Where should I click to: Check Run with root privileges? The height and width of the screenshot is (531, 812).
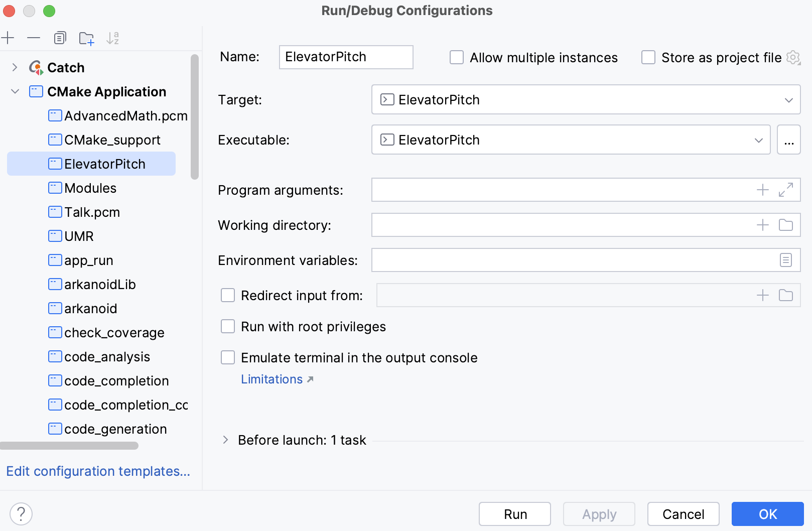pos(228,326)
